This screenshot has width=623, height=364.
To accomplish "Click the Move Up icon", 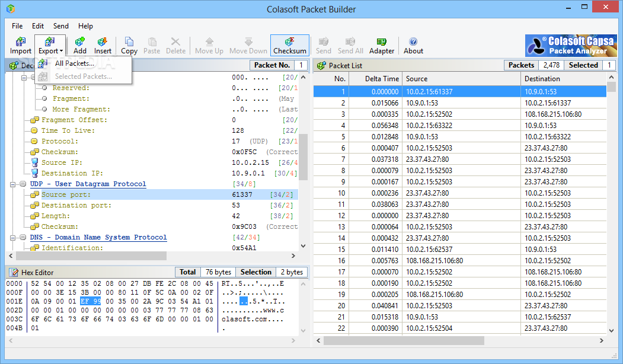I will (x=209, y=46).
